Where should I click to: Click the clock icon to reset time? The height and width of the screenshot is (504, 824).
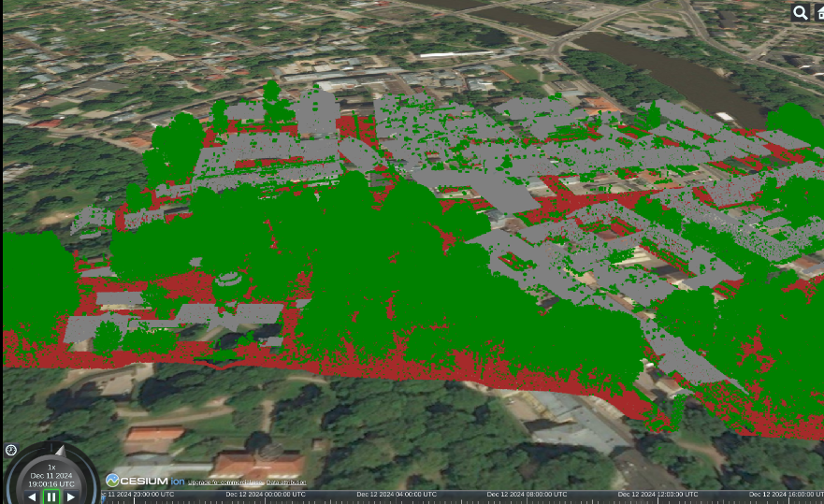click(11, 450)
